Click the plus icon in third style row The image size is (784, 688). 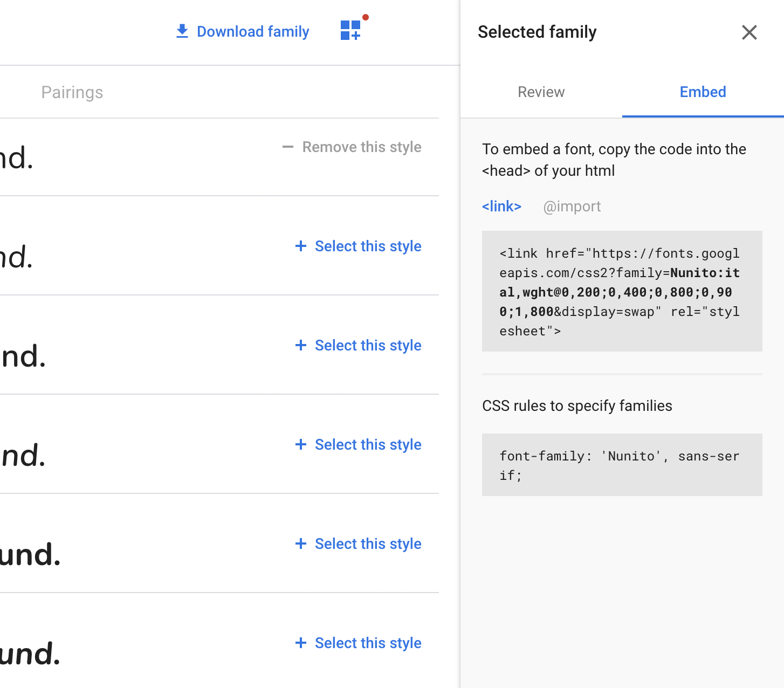pyautogui.click(x=301, y=345)
